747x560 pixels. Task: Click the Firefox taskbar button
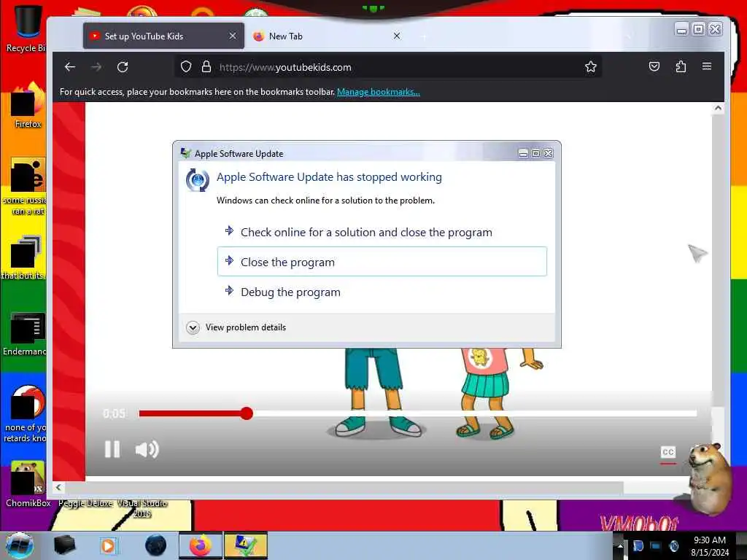pos(201,545)
